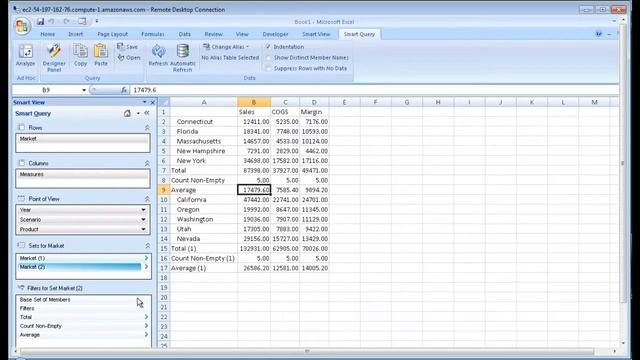The height and width of the screenshot is (360, 640).
Task: Click the Filters for Set Market funnel icon
Action: (x=21, y=288)
